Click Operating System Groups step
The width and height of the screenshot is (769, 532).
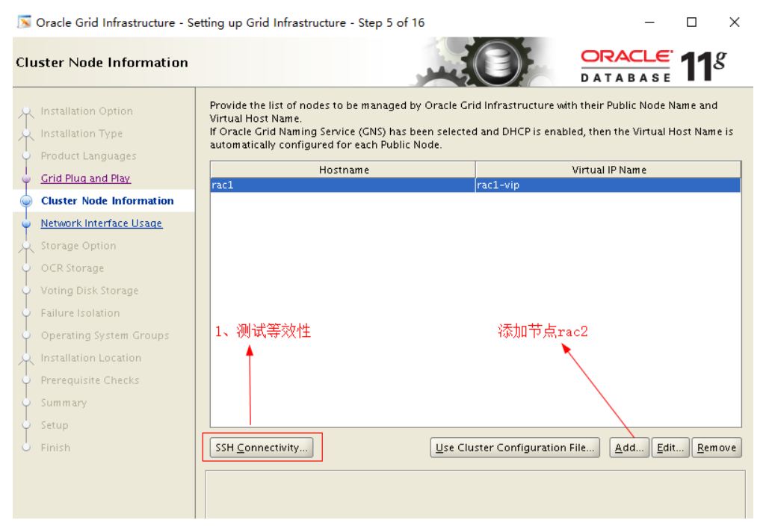[x=105, y=335]
